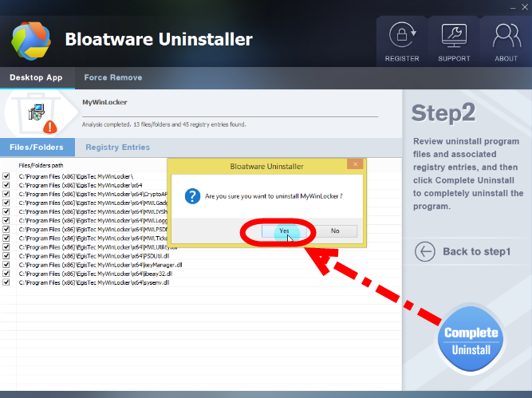This screenshot has height=398, width=532.
Task: Open the About icon
Action: [x=506, y=41]
